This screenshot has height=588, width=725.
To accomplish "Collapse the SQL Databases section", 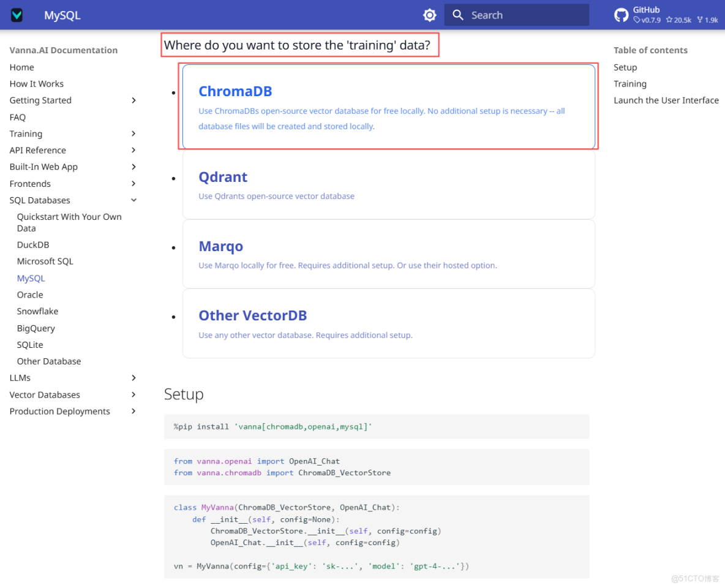I will point(133,200).
